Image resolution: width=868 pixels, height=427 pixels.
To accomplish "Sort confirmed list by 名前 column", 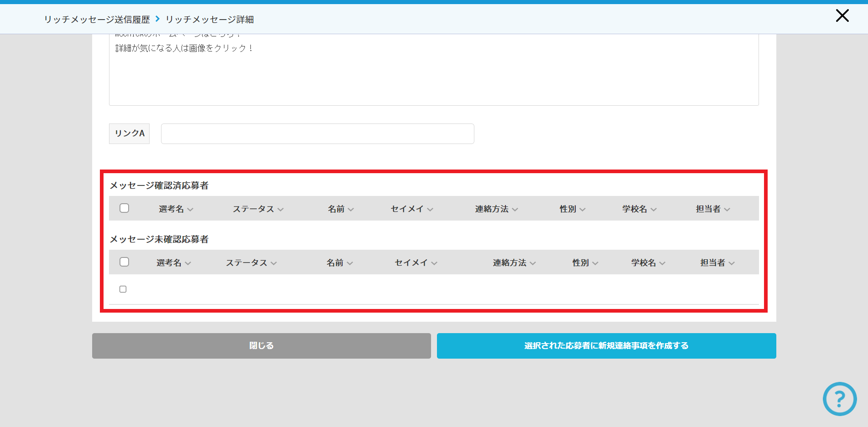I will click(340, 209).
